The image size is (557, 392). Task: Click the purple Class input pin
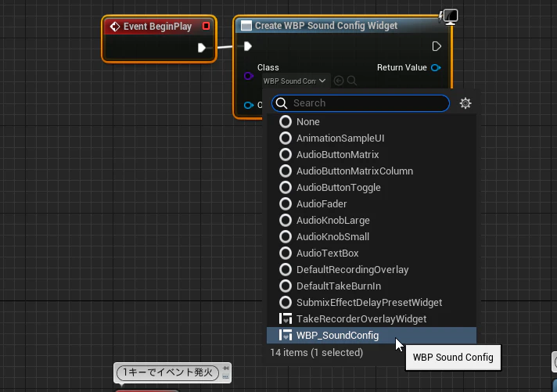coord(249,76)
